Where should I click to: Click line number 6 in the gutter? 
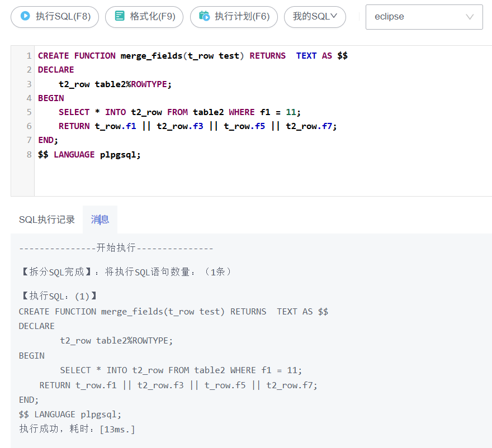click(x=29, y=126)
